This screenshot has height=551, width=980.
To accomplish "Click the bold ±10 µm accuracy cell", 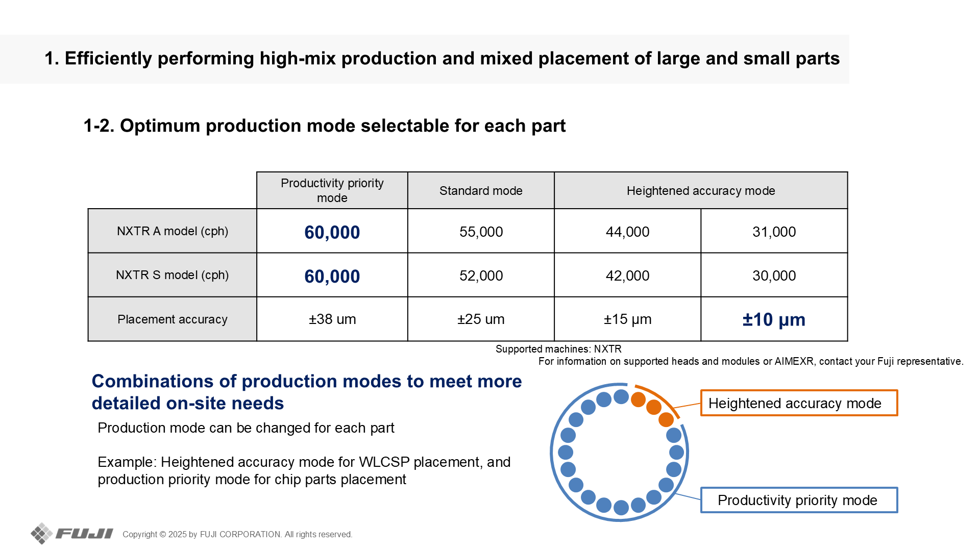I will pyautogui.click(x=774, y=320).
